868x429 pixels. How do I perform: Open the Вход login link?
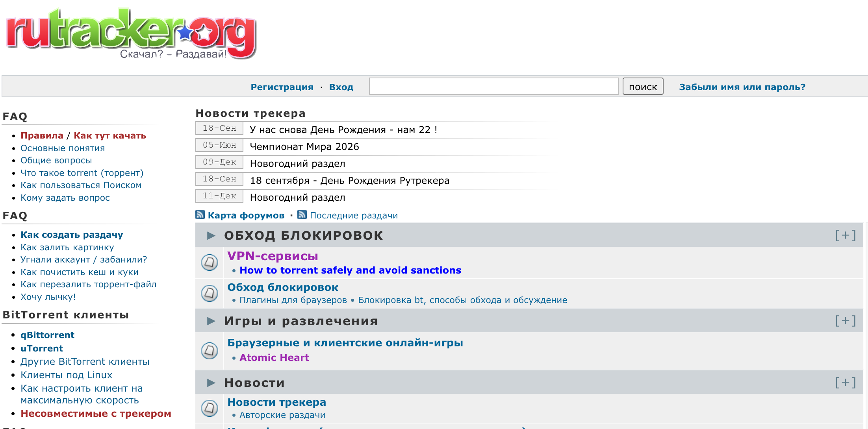pos(341,87)
